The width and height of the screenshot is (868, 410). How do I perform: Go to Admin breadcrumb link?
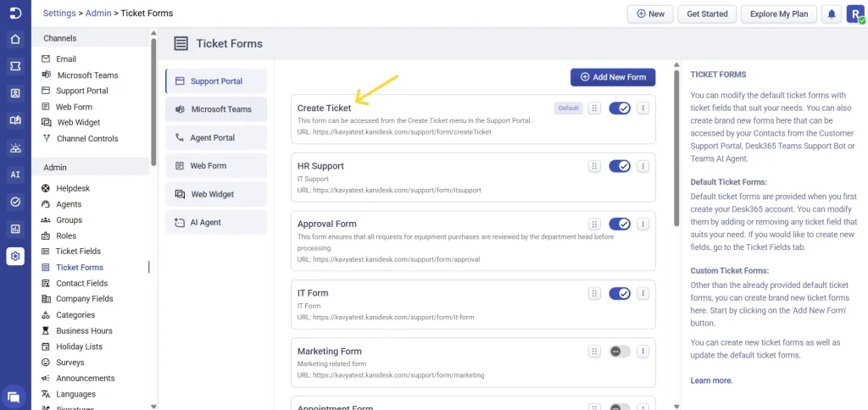[98, 14]
